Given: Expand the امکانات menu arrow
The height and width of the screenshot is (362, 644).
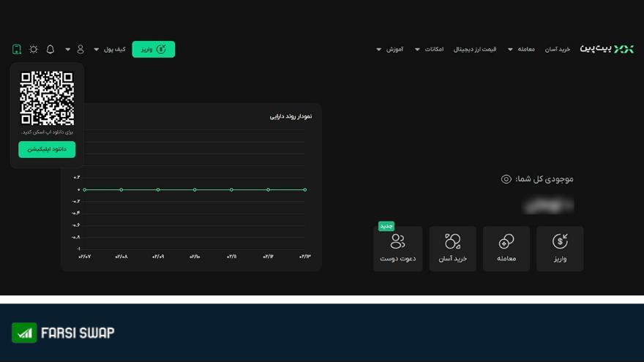Looking at the screenshot, I should [417, 49].
